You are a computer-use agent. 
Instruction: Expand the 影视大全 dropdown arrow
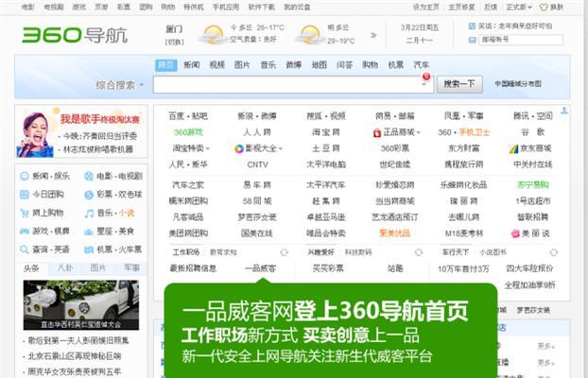coord(280,149)
